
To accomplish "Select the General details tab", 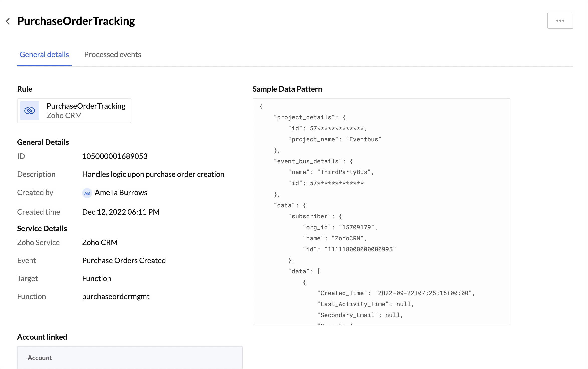I will [44, 54].
